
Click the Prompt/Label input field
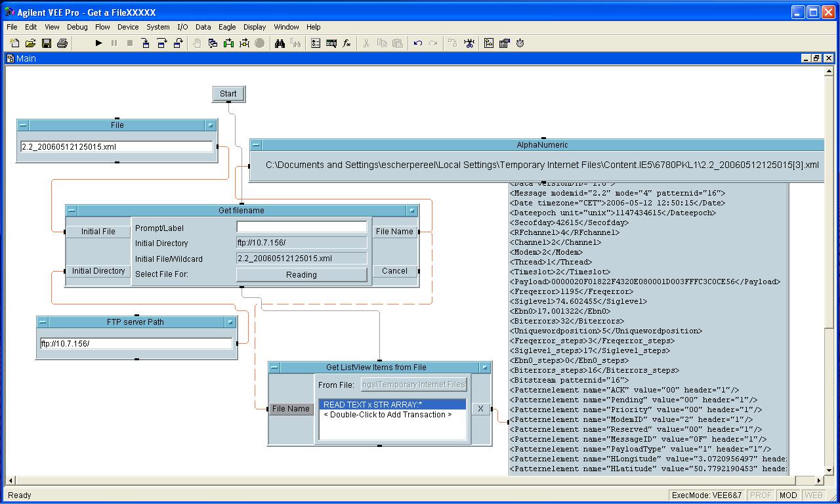coord(301,227)
